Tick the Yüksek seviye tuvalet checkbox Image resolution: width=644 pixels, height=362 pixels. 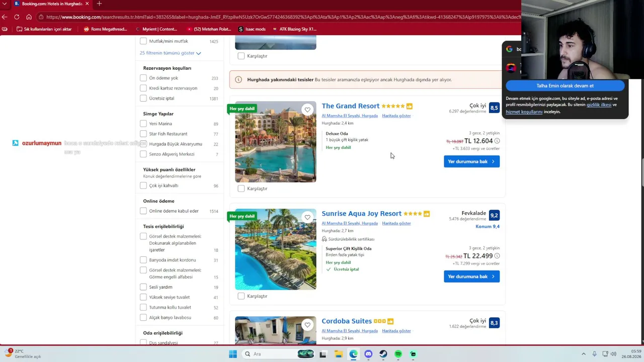143,297
